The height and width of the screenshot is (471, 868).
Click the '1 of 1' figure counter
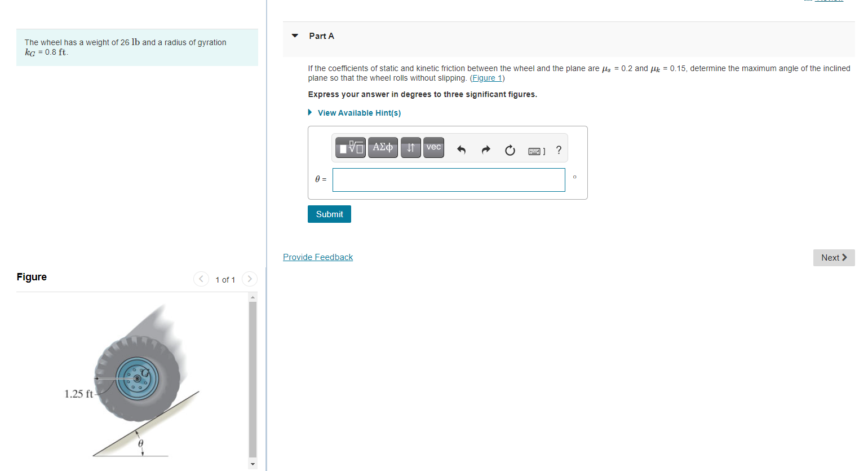point(225,280)
